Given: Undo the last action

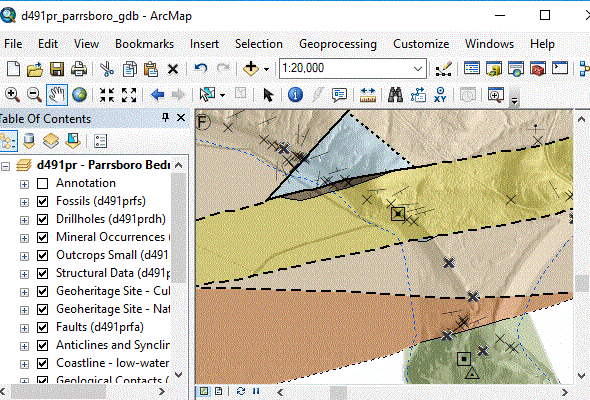Looking at the screenshot, I should tap(201, 68).
